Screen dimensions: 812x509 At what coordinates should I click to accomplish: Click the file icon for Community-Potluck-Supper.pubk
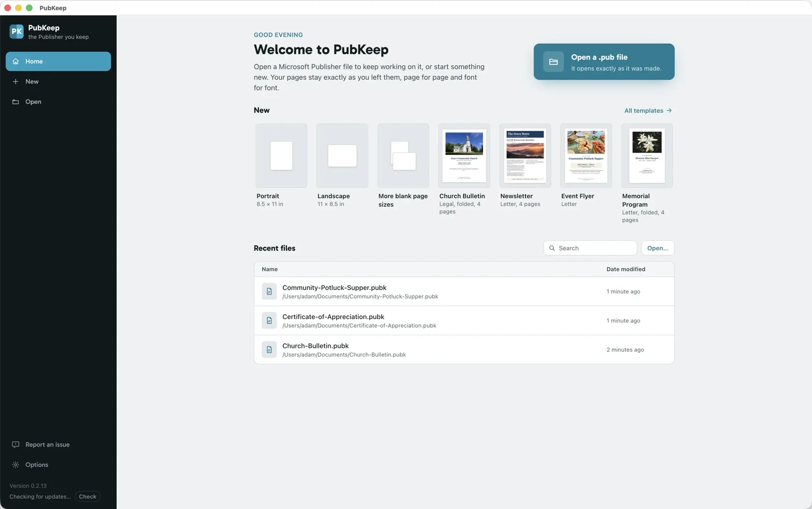(269, 292)
